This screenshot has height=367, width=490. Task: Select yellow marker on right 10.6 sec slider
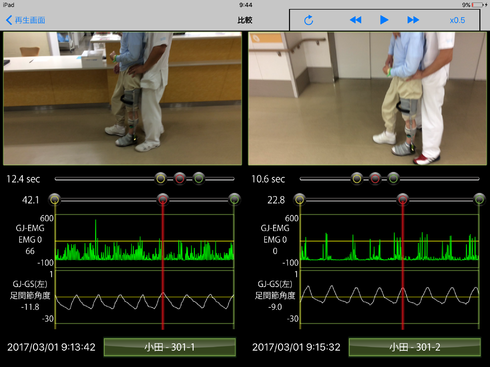[357, 179]
